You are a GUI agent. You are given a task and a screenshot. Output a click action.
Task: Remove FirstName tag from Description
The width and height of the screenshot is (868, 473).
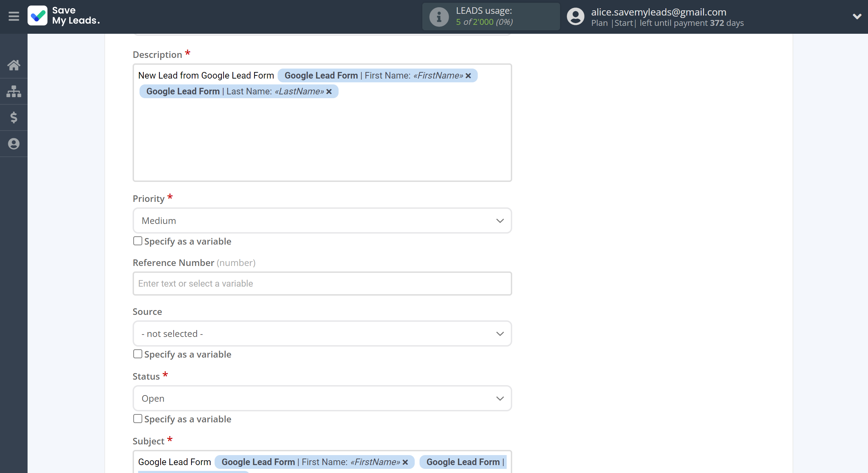[468, 75]
